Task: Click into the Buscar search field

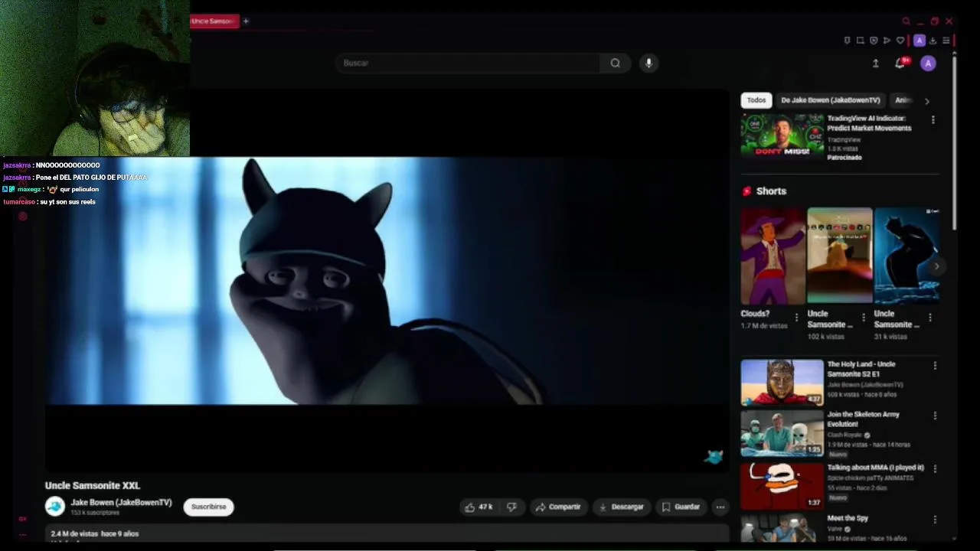Action: coord(467,63)
